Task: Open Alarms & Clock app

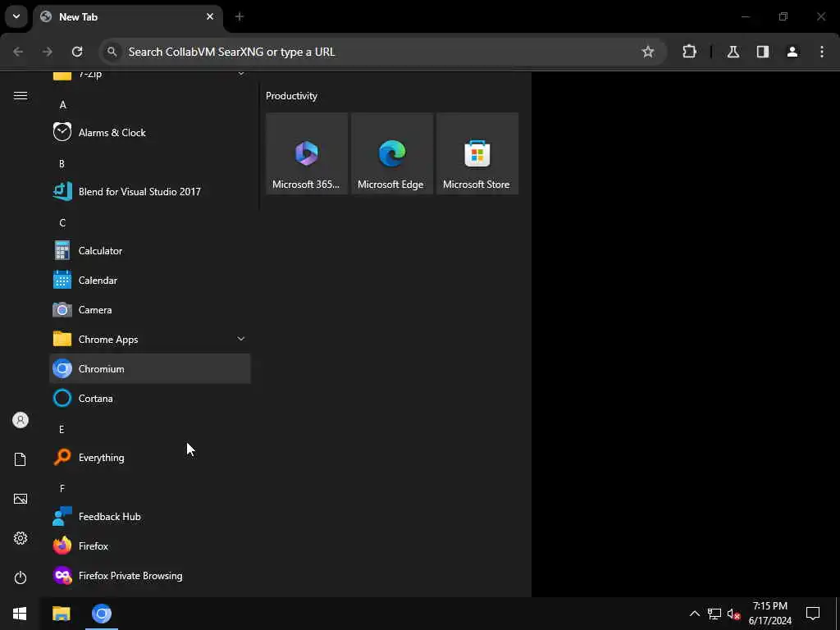Action: pyautogui.click(x=150, y=132)
